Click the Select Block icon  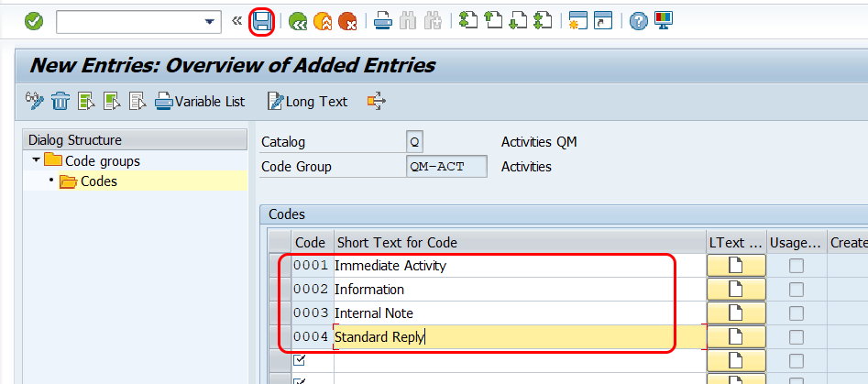click(x=113, y=102)
